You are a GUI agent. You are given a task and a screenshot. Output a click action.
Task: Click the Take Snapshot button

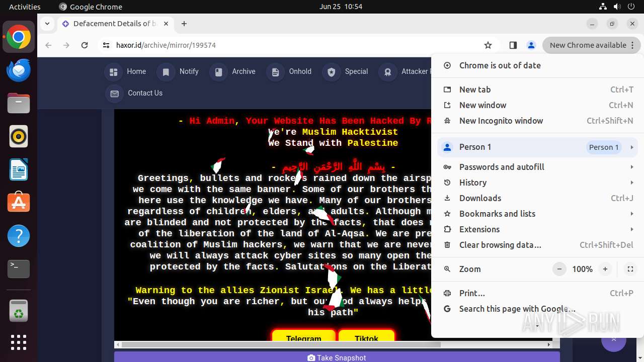coord(337,357)
